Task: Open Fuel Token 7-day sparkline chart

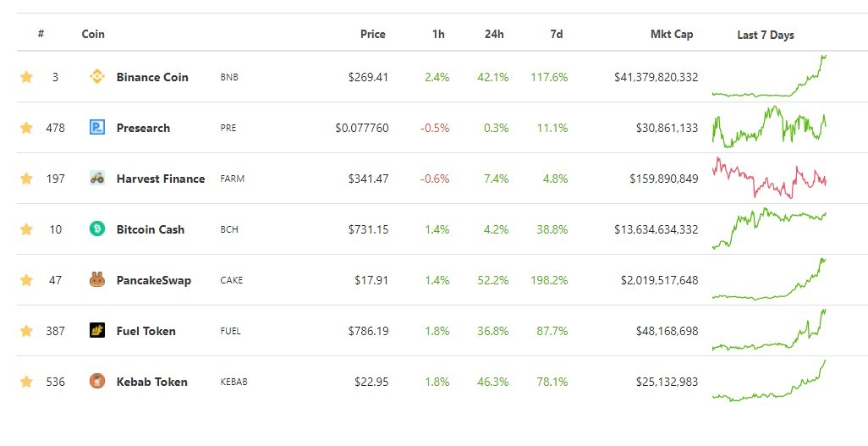Action: (769, 330)
